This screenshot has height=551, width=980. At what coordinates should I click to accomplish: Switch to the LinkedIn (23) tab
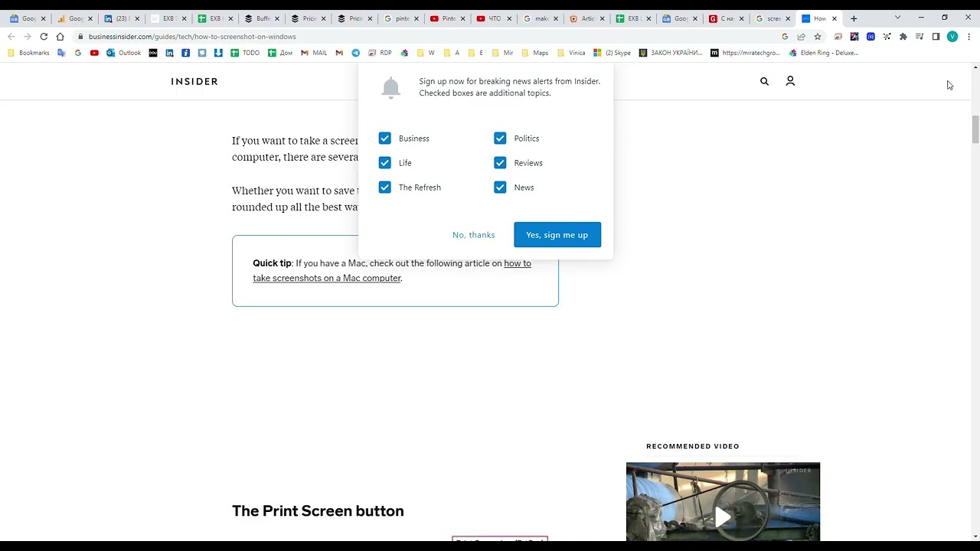click(121, 18)
